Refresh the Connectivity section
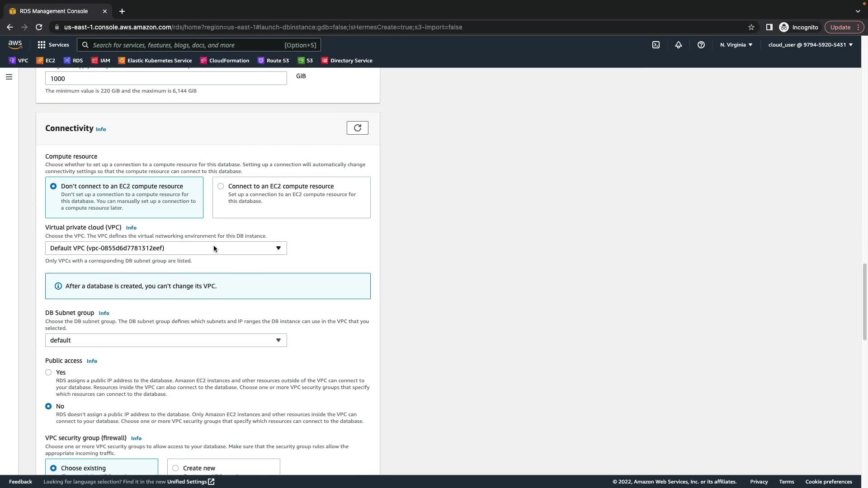 coord(357,128)
